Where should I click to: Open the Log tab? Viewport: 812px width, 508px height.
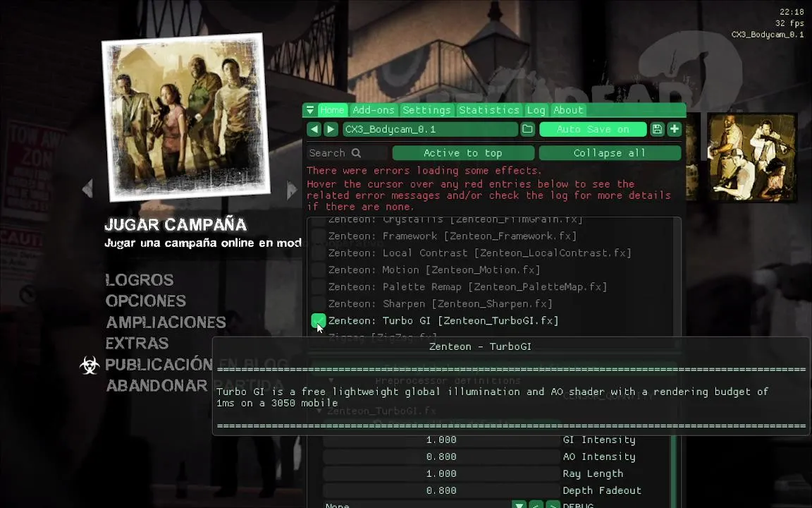[536, 110]
